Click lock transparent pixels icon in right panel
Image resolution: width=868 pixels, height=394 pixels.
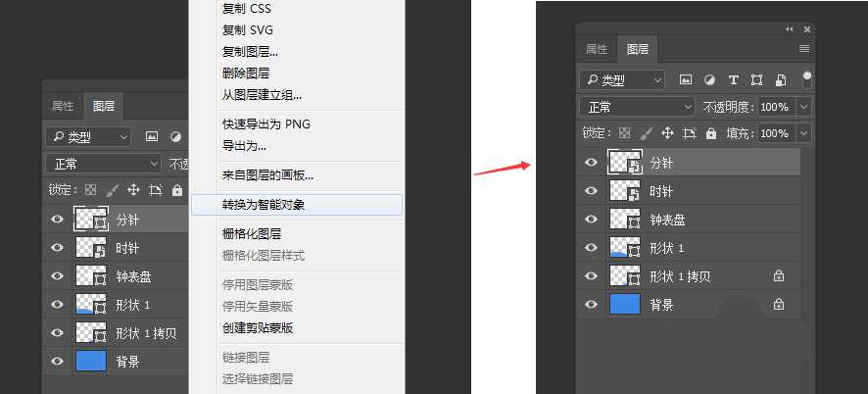(x=623, y=132)
